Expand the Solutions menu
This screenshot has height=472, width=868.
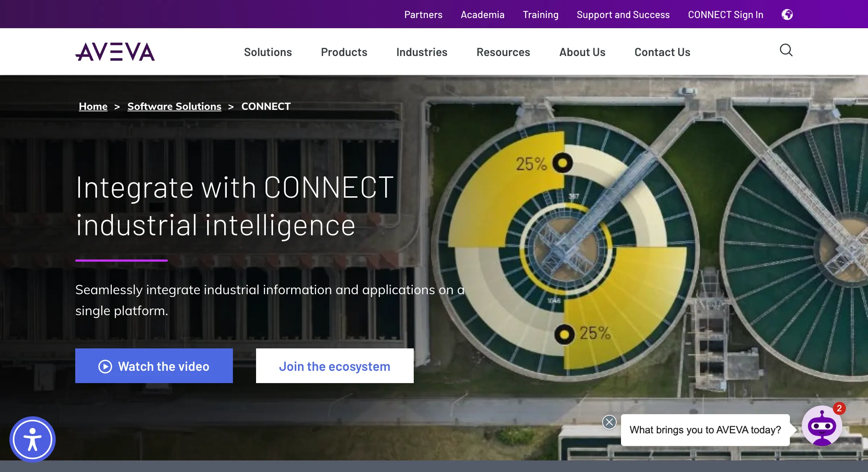pos(268,52)
